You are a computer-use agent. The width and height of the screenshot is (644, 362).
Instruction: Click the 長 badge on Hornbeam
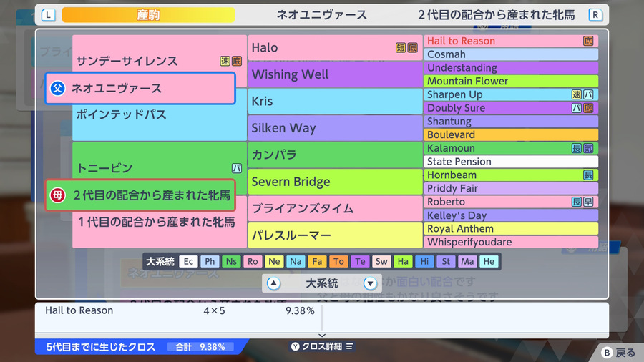coord(588,175)
